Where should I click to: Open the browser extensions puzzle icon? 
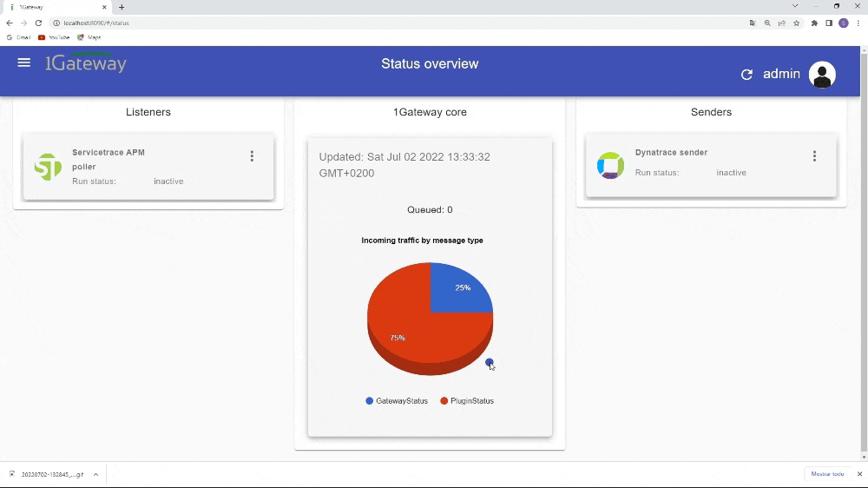point(814,23)
